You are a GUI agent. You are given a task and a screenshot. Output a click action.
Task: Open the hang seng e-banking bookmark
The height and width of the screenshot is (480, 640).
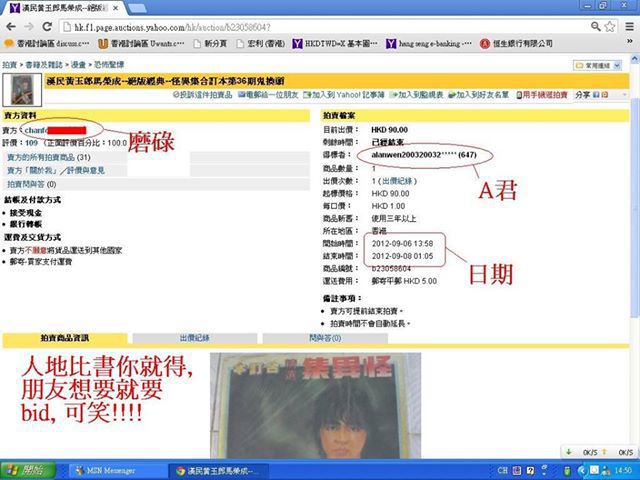[429, 43]
